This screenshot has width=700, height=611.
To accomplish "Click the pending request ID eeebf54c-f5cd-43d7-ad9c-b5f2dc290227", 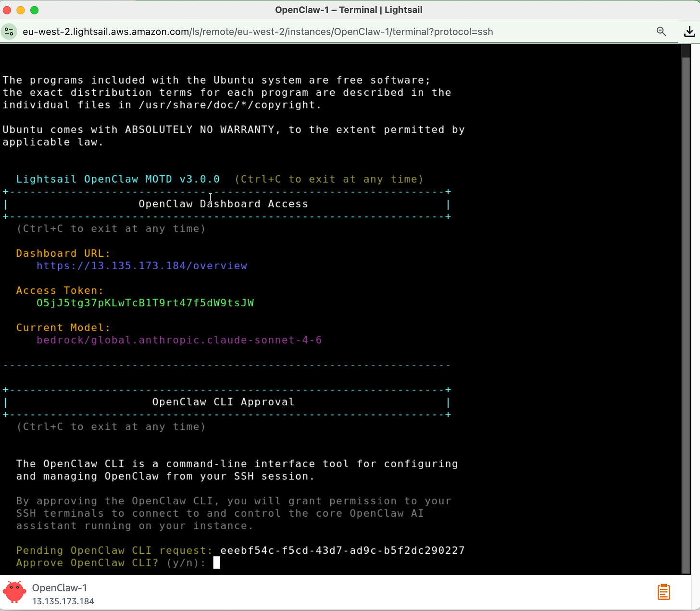I will [342, 550].
